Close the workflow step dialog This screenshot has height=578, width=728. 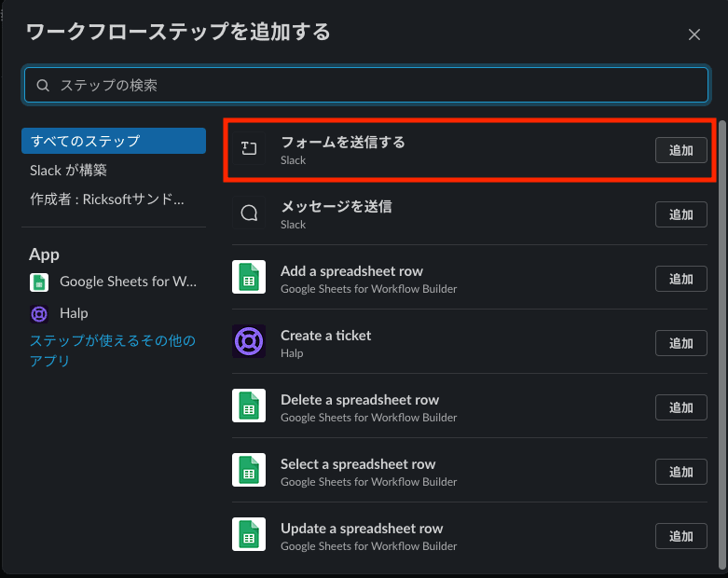[x=694, y=34]
